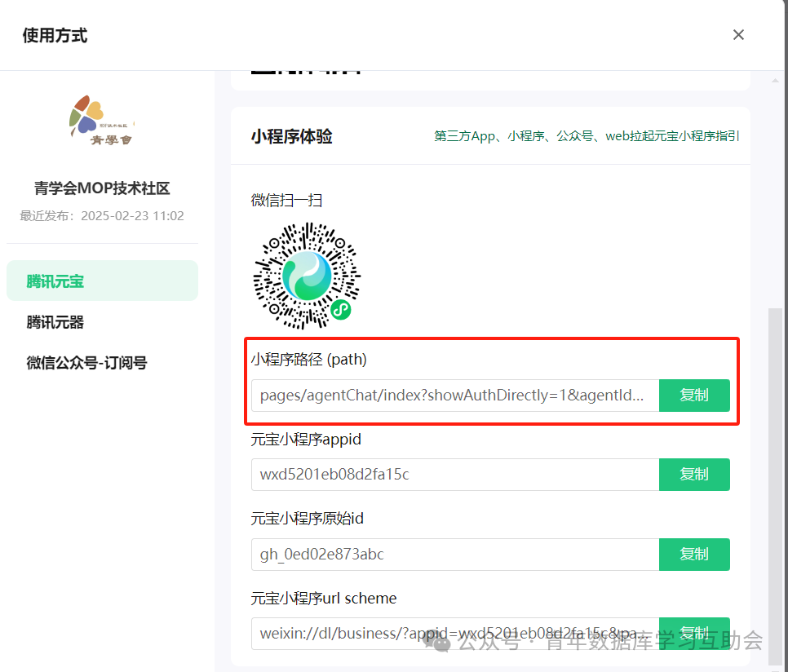Image resolution: width=788 pixels, height=672 pixels.
Task: Close the 使用方式 dialog
Action: [738, 34]
